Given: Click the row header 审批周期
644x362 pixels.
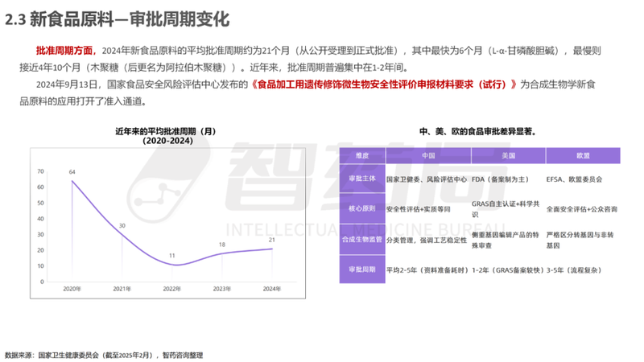Looking at the screenshot, I should pyautogui.click(x=362, y=269).
